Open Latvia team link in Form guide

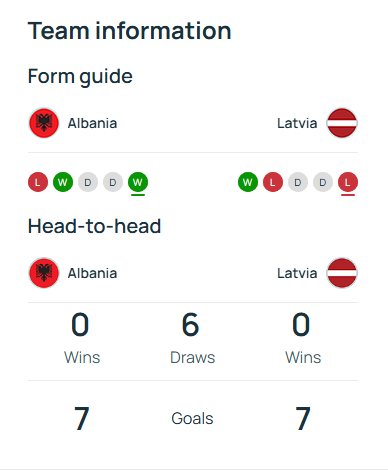click(x=297, y=123)
